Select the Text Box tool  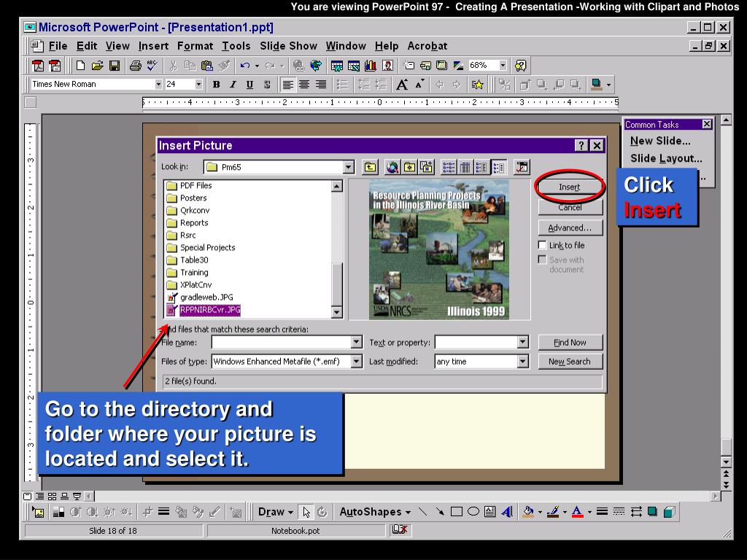point(489,512)
